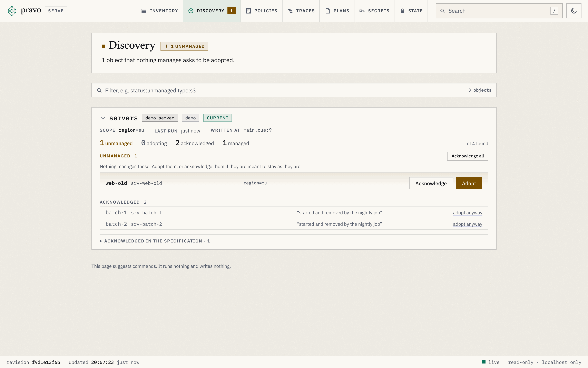This screenshot has height=368, width=588.
Task: Click the 3 objects count
Action: pyautogui.click(x=480, y=90)
